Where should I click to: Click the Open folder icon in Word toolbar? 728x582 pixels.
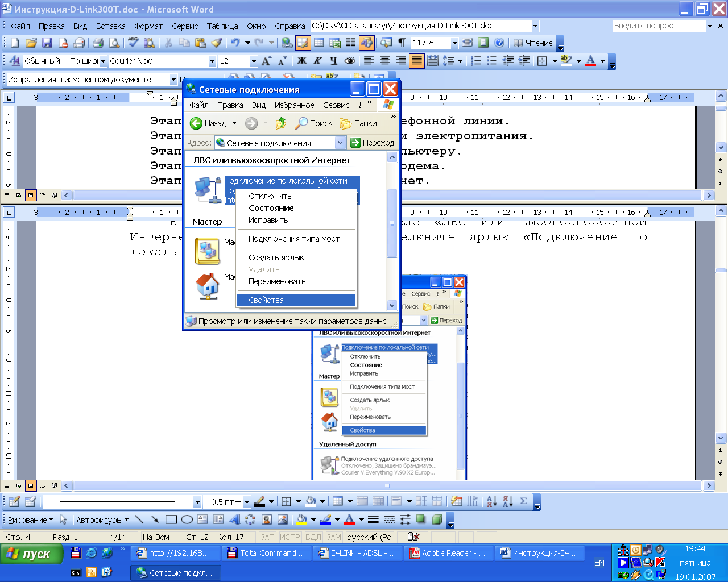(31, 43)
